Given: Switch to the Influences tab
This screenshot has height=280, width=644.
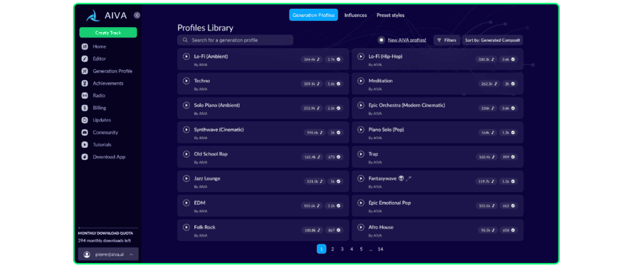Looking at the screenshot, I should [356, 15].
